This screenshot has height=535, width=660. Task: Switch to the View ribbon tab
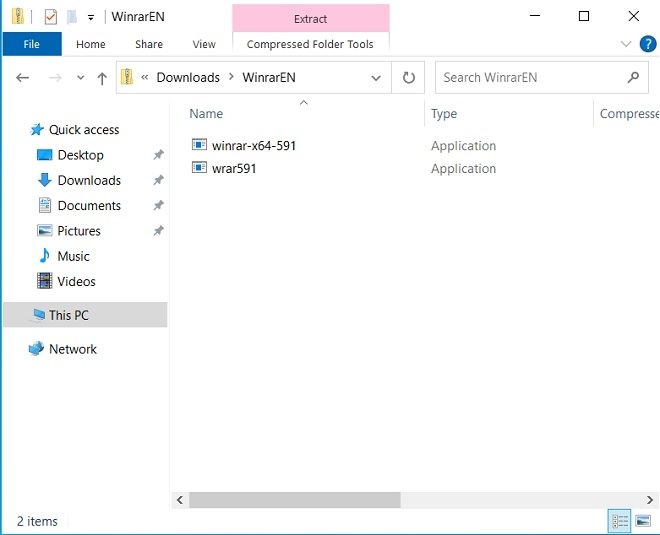pos(204,44)
